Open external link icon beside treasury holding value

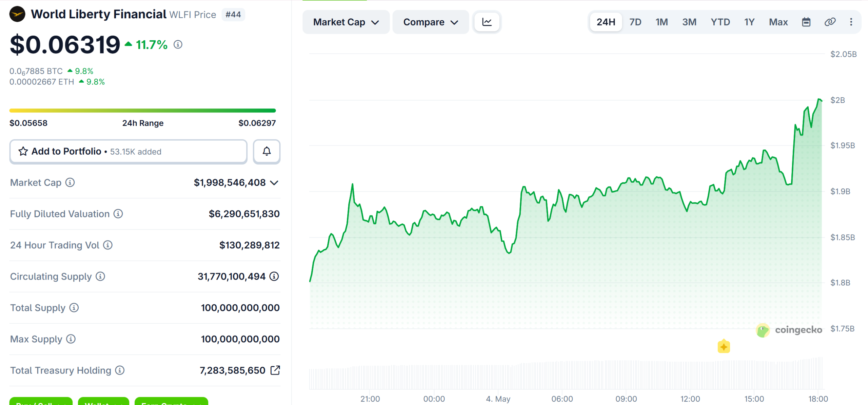click(275, 370)
